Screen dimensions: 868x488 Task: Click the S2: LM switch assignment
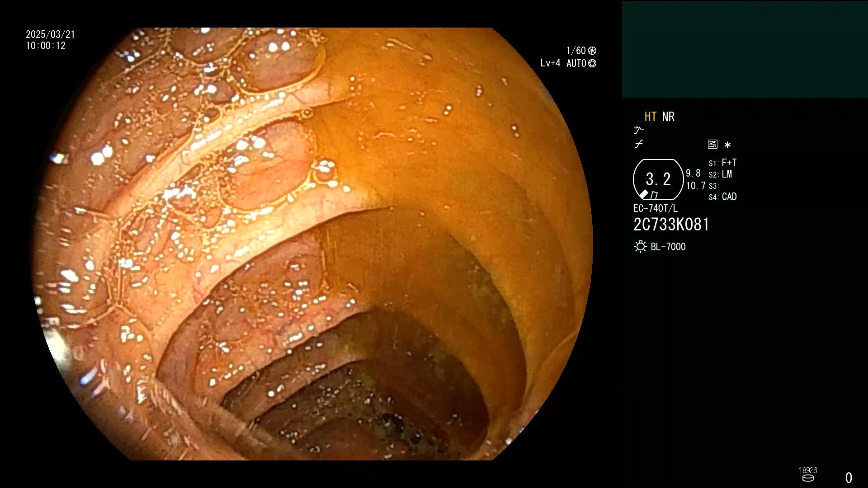(720, 174)
